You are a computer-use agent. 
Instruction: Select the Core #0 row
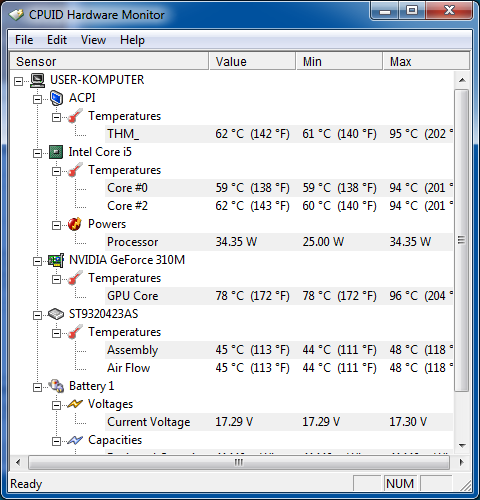click(x=279, y=188)
